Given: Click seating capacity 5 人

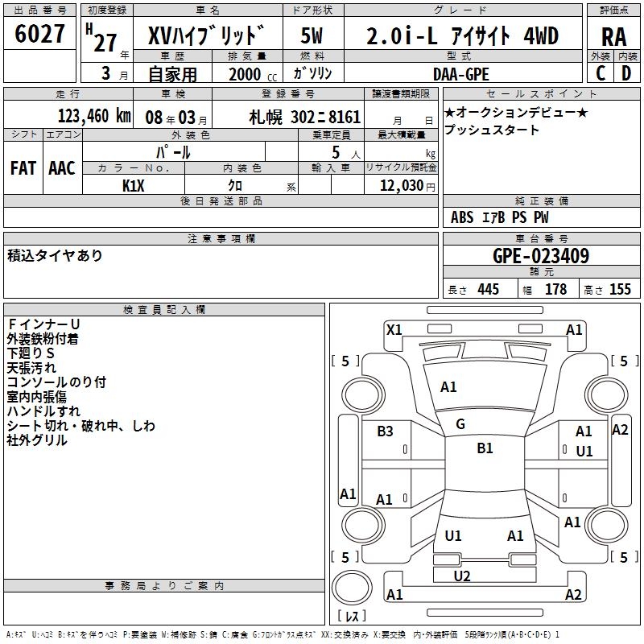Looking at the screenshot, I should pos(346,153).
